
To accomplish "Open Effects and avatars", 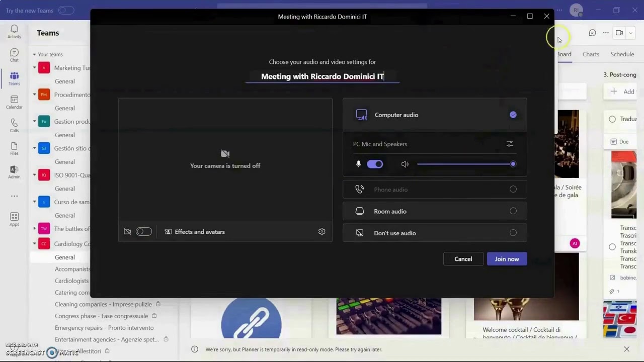I will pos(195,232).
